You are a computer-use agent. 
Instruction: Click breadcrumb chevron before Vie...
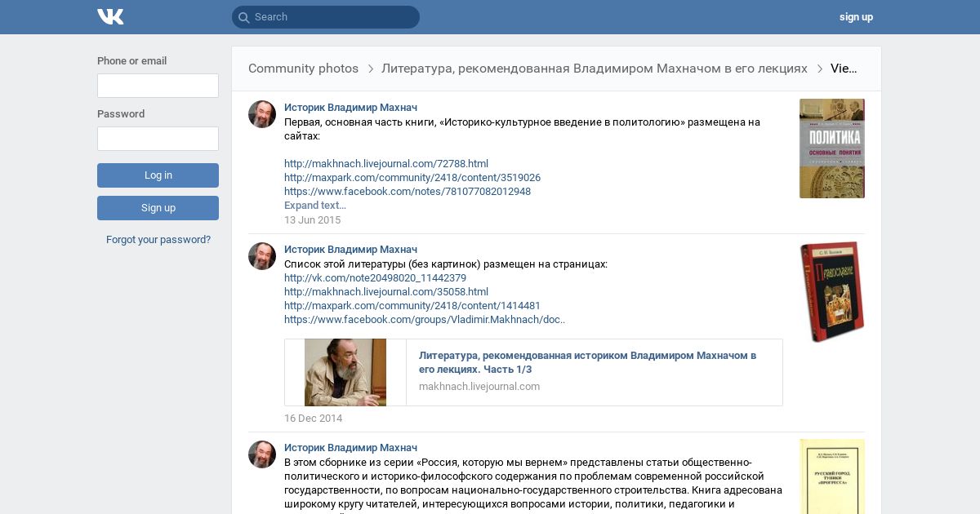820,69
